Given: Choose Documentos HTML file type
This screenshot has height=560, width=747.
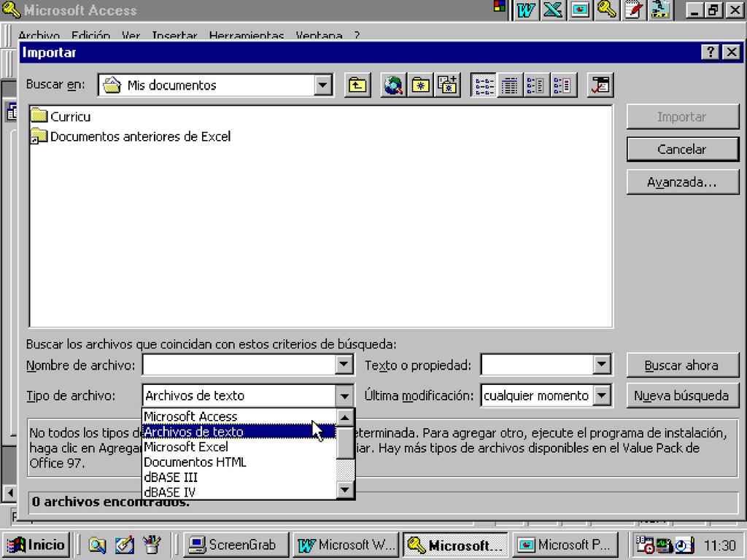Looking at the screenshot, I should [239, 462].
